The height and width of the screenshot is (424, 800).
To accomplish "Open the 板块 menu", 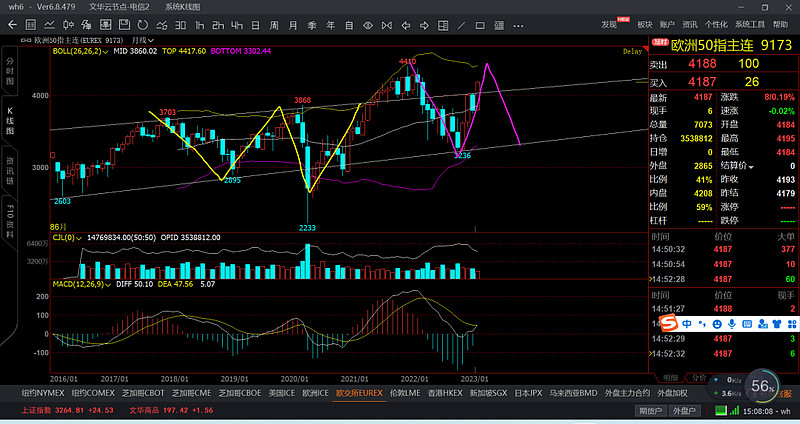I will [644, 24].
